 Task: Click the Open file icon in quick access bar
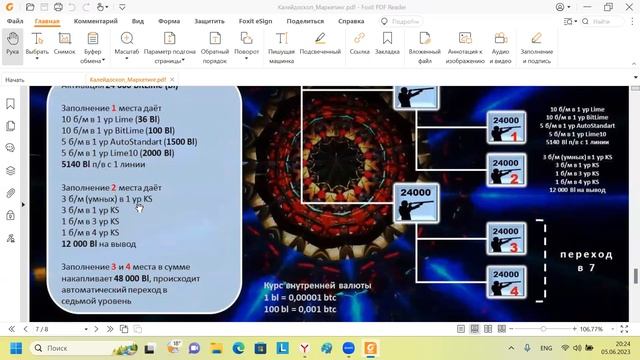(30, 7)
